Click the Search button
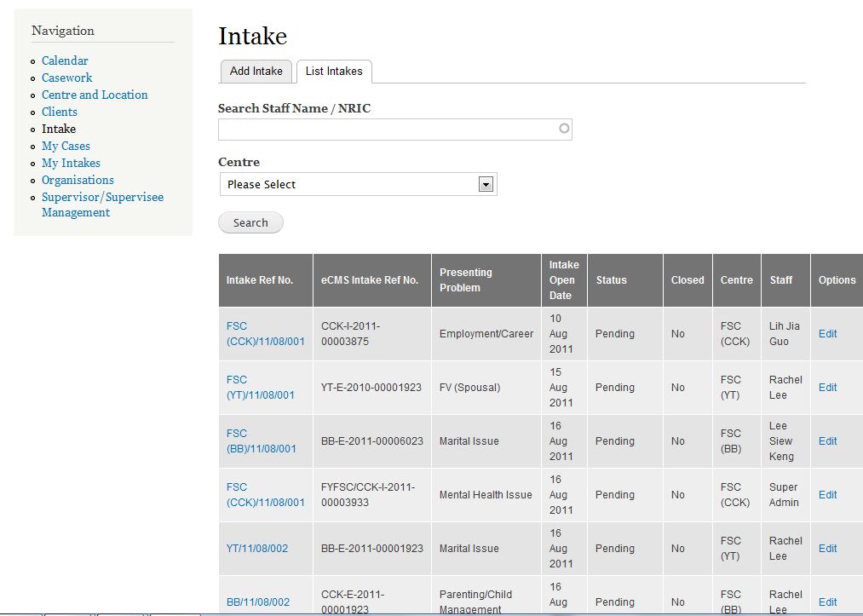 point(251,223)
